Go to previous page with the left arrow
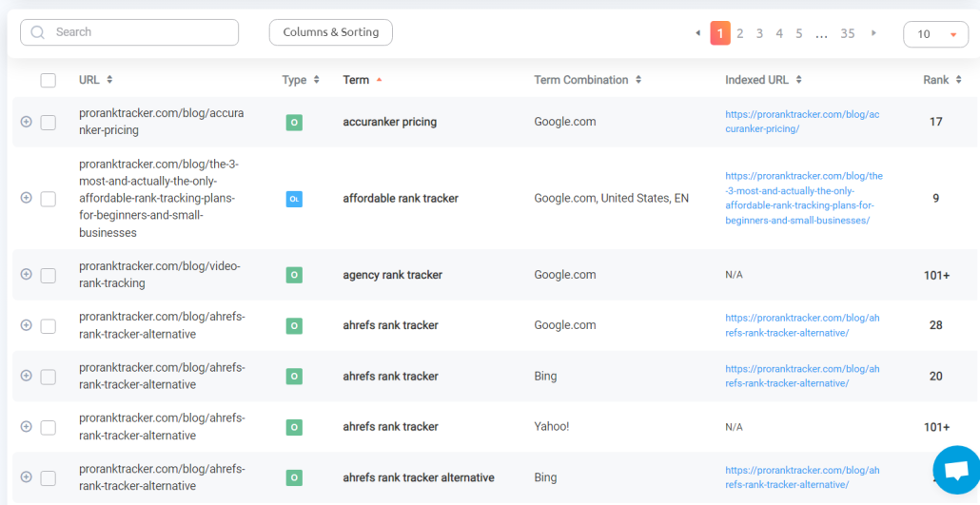 [697, 33]
